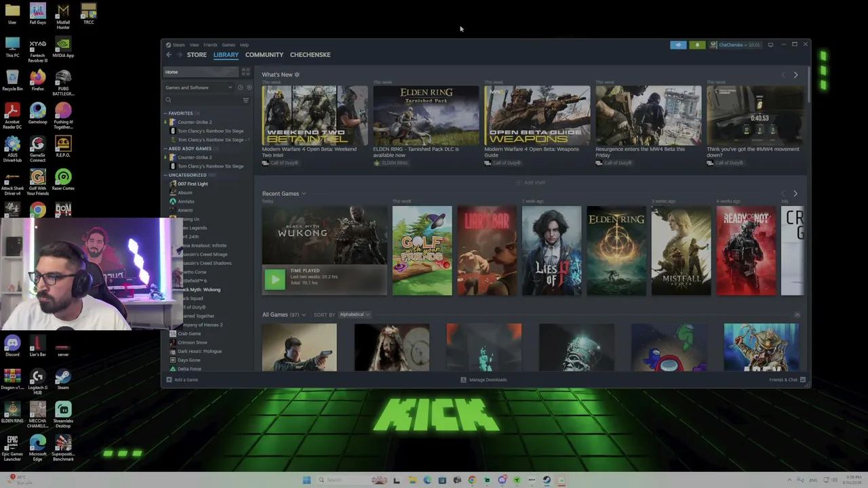Open the Friends menu
The image size is (868, 488).
click(x=210, y=45)
